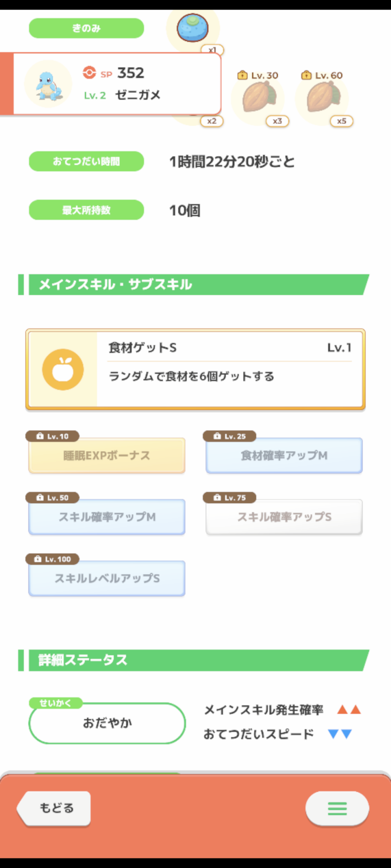This screenshot has width=391, height=868.
Task: Tap the 睡眠EXPボーナス sub skill
Action: 107,455
